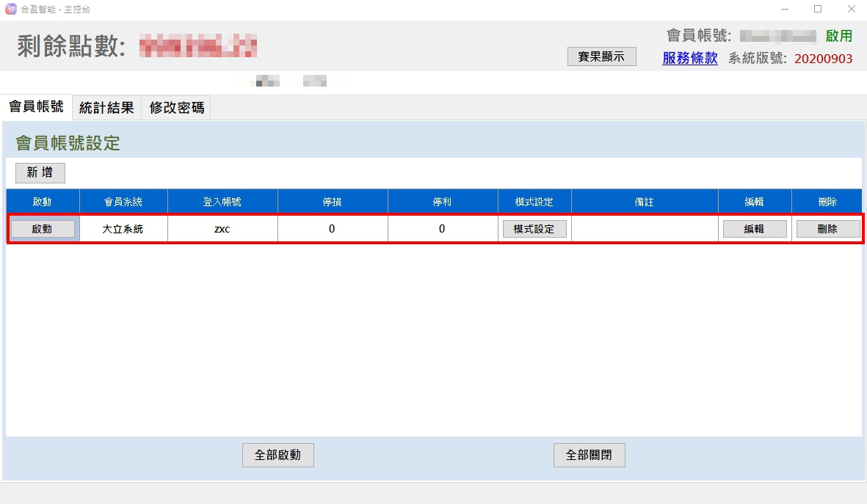
Task: Click the 停損 value cell showing 0
Action: (x=332, y=229)
